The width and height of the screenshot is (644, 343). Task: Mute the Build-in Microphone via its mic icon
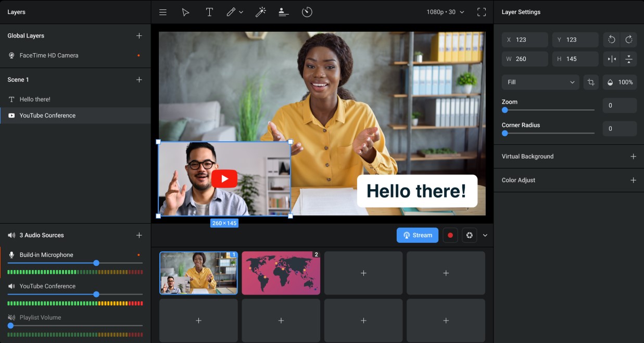11,255
